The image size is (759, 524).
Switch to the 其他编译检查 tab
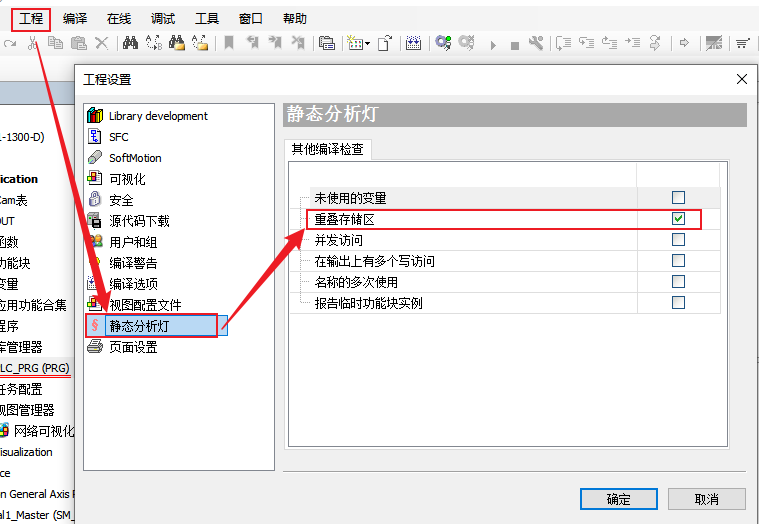click(327, 150)
